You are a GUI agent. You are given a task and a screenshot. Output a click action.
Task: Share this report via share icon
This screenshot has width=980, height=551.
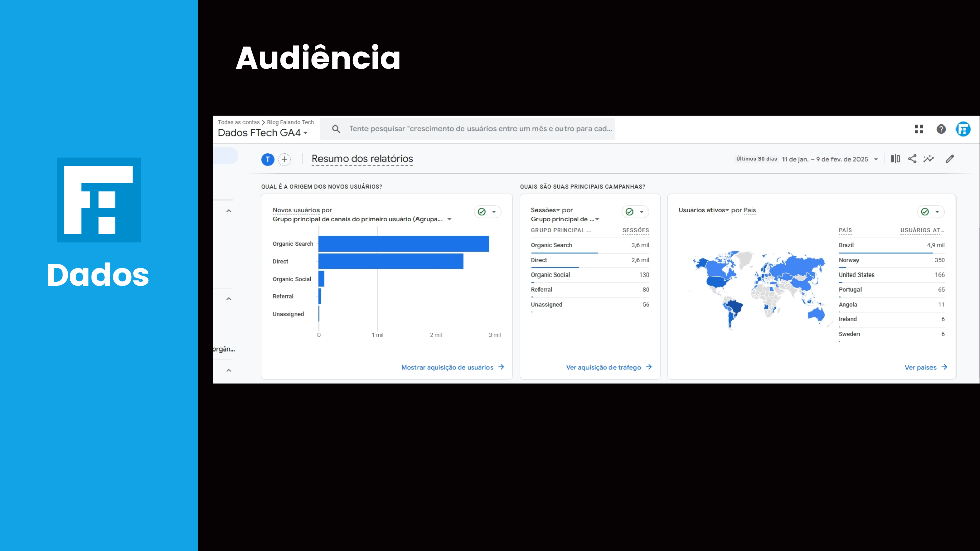(912, 159)
